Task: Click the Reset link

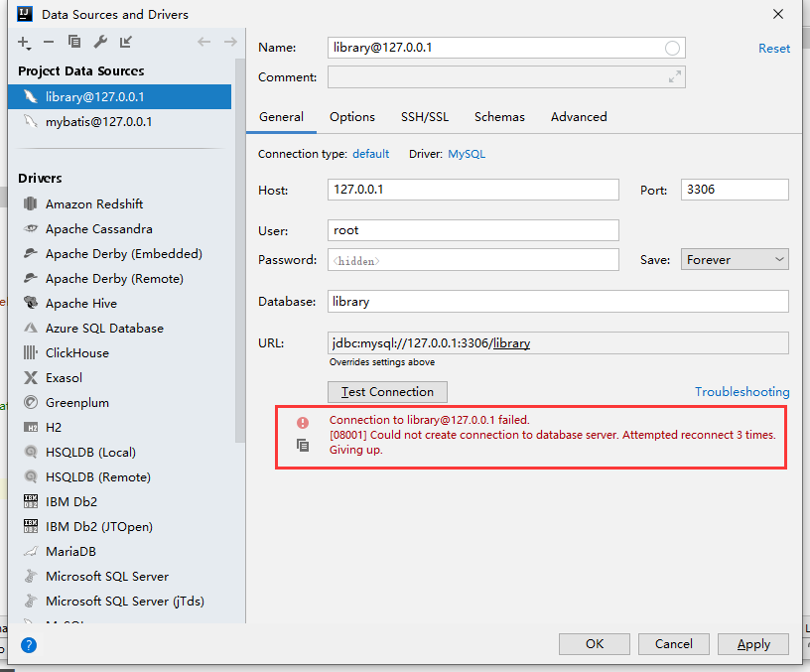Action: point(774,48)
